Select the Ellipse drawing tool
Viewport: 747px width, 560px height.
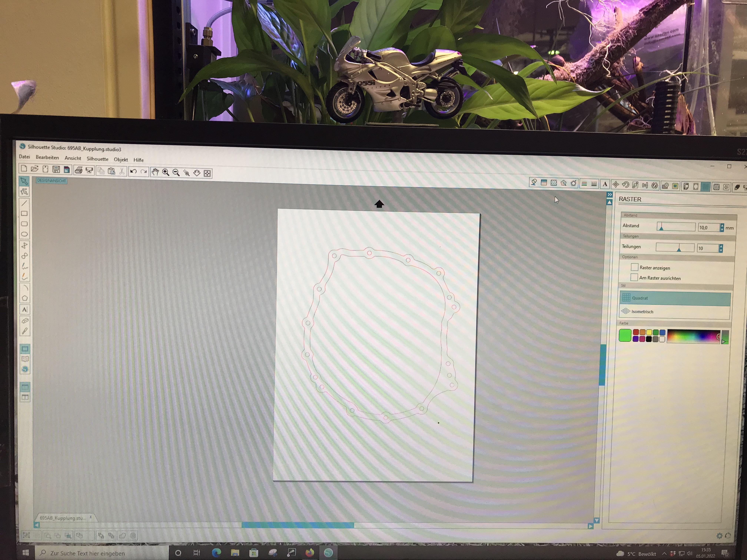tap(24, 234)
